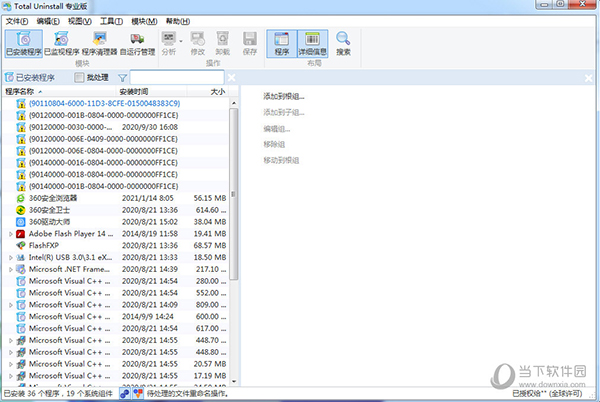Expand Microsoft Visual C++ 17.19 MB entry

(11, 376)
